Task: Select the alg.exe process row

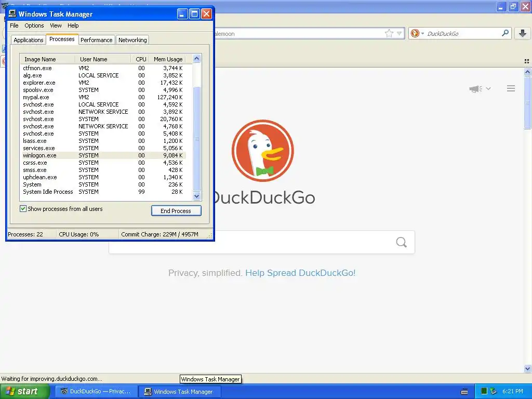Action: pos(103,75)
